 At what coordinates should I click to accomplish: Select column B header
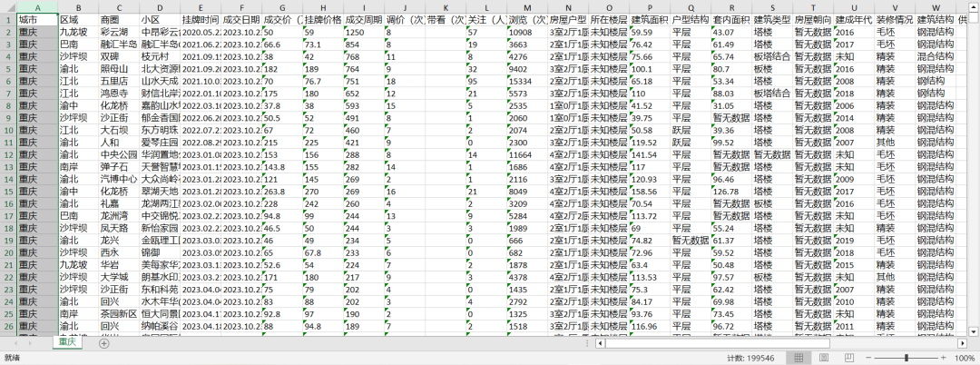78,7
